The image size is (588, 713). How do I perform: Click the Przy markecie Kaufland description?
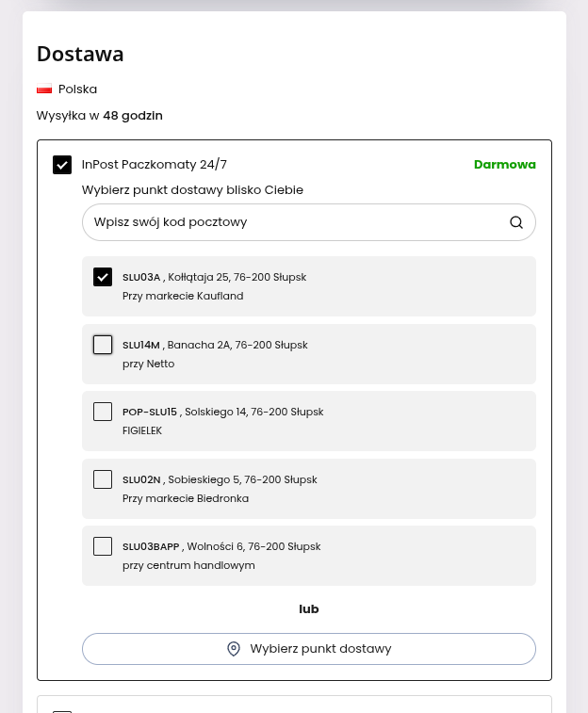click(183, 296)
